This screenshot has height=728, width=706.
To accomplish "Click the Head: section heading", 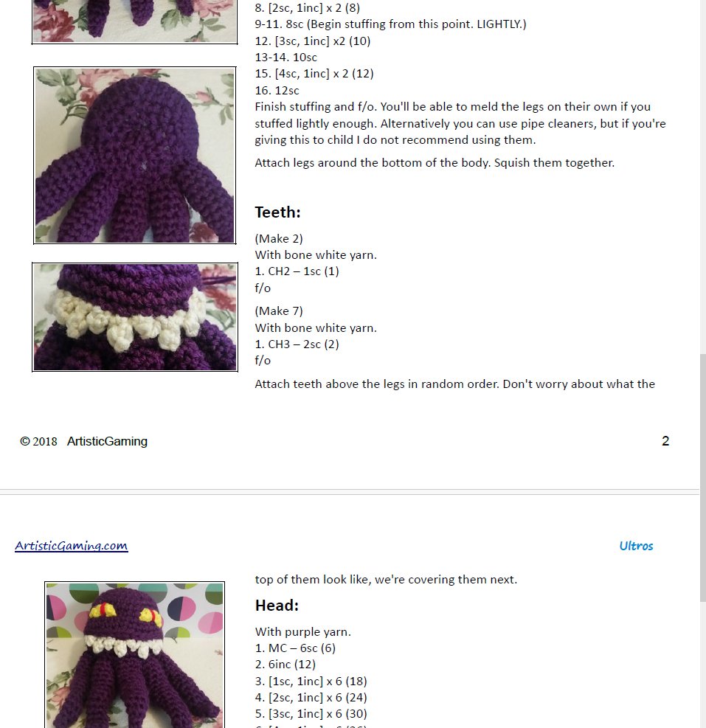I will point(277,606).
